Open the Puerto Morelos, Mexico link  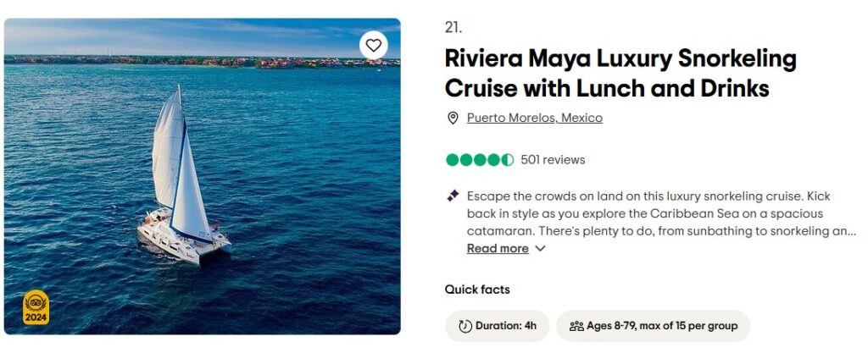click(x=534, y=119)
